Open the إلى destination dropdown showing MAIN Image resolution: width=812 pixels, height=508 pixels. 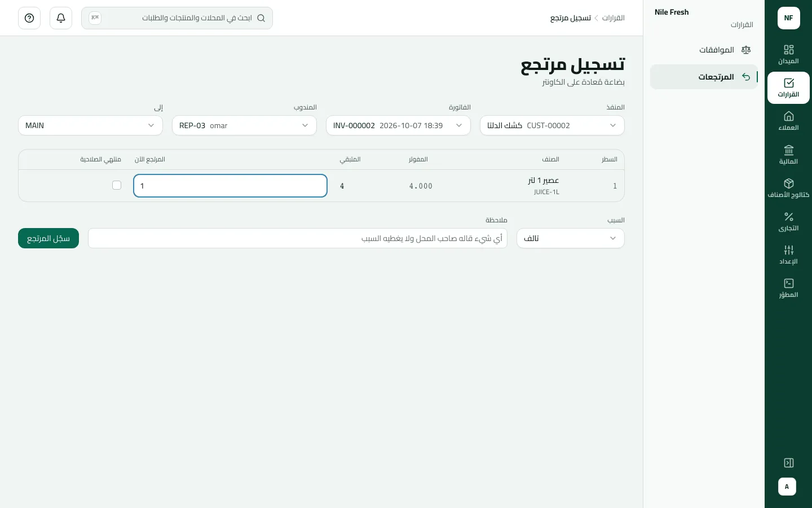click(x=90, y=125)
